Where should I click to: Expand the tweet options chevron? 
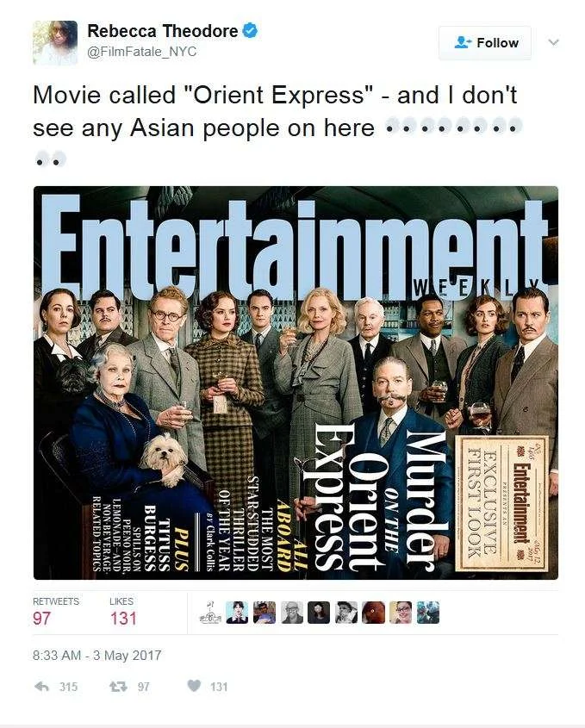[x=553, y=42]
